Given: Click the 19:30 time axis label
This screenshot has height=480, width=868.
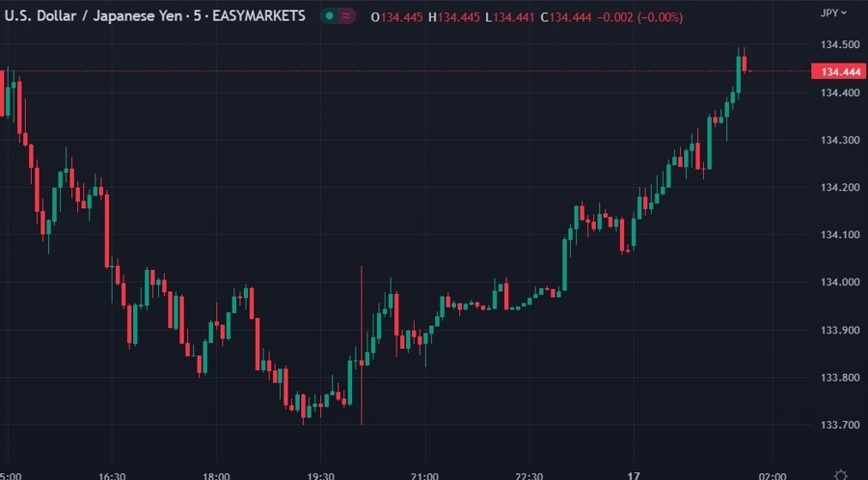Looking at the screenshot, I should tap(320, 475).
